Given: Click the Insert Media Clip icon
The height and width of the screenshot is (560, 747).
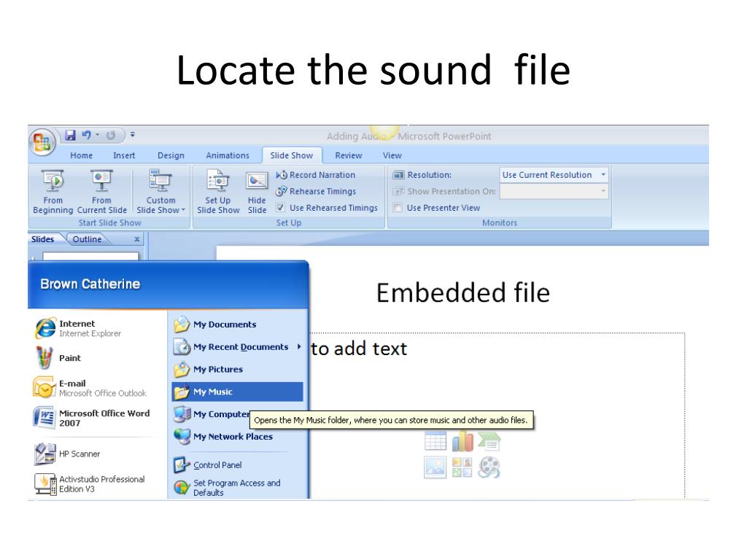Looking at the screenshot, I should (x=489, y=467).
